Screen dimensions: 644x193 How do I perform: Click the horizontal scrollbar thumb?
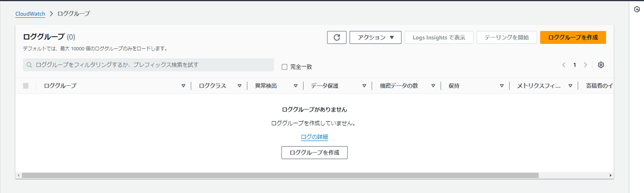(280, 175)
